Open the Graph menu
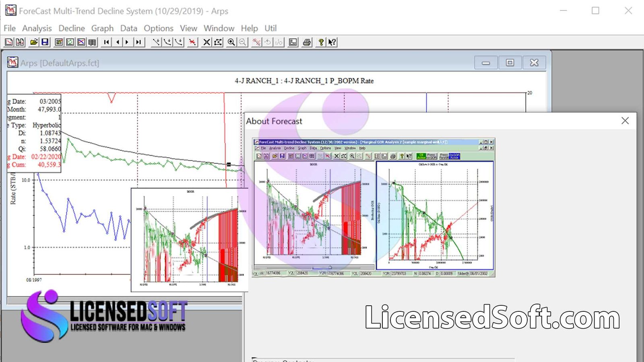Image resolution: width=644 pixels, height=362 pixels. [x=102, y=28]
